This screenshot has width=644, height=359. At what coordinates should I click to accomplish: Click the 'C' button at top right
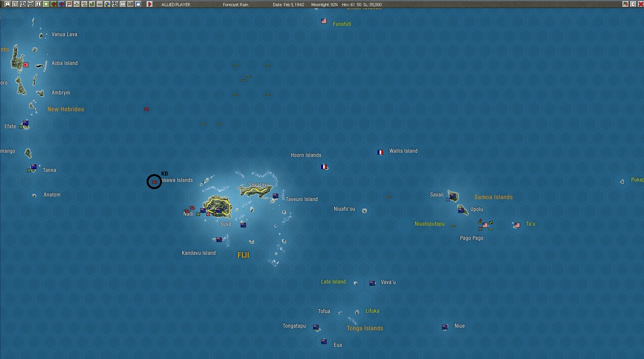(633, 4)
